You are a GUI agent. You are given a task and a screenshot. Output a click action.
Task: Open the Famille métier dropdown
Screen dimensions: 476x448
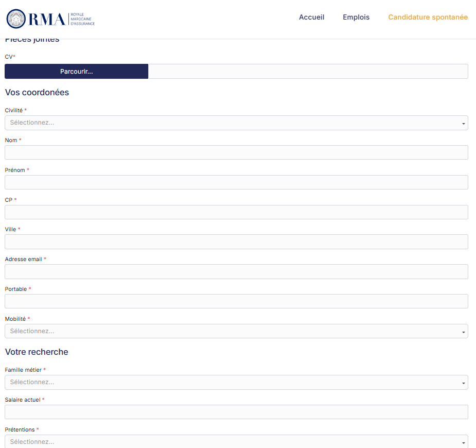tap(237, 382)
